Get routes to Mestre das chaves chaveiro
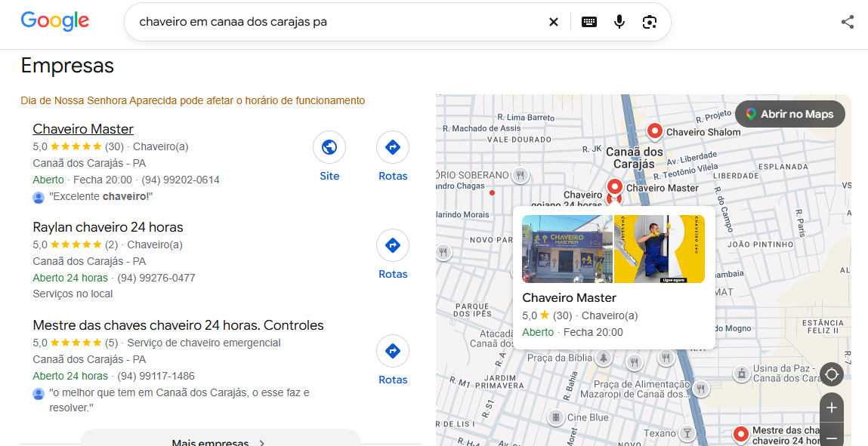 click(393, 351)
